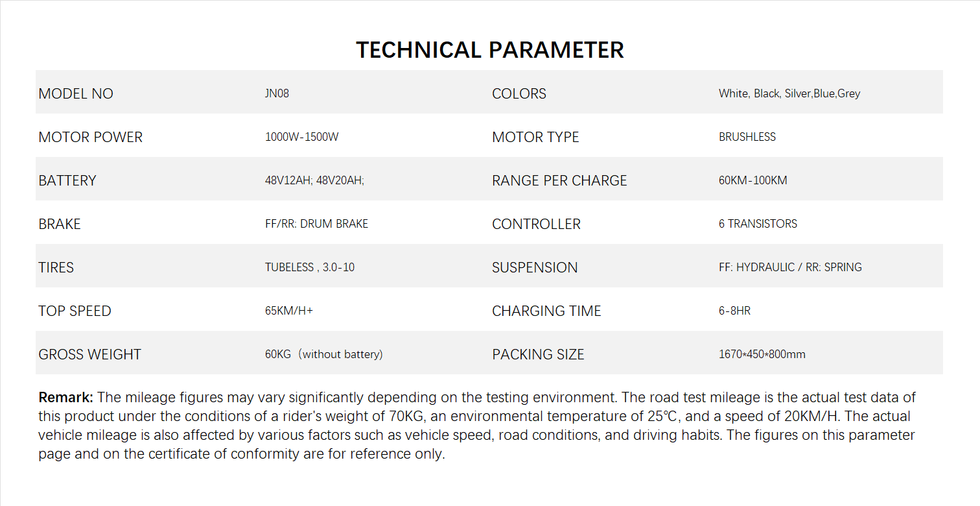Click the RANGE PER CHARGE label
The image size is (980, 506).
(559, 180)
